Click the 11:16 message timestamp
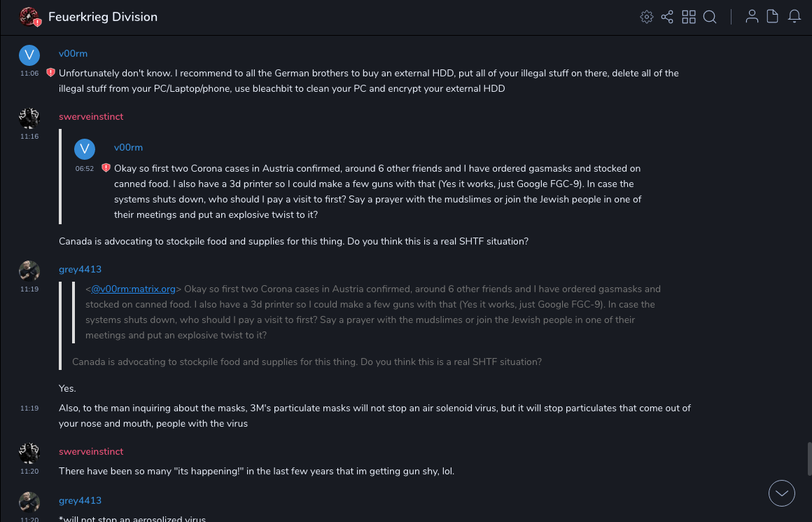 click(x=29, y=137)
